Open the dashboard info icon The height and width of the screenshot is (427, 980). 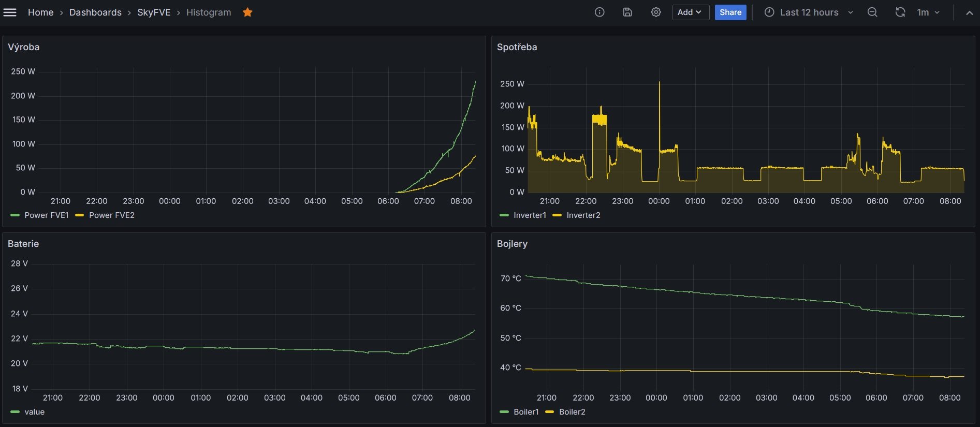(599, 12)
